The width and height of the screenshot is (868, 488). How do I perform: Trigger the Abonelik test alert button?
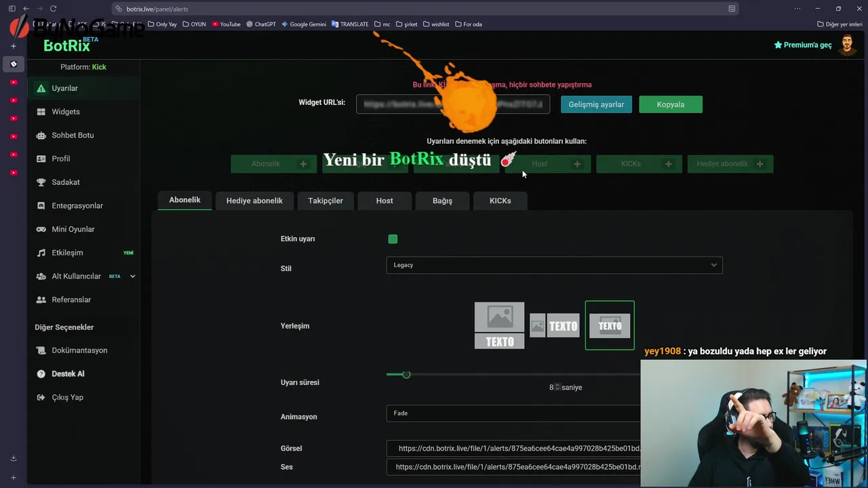273,164
